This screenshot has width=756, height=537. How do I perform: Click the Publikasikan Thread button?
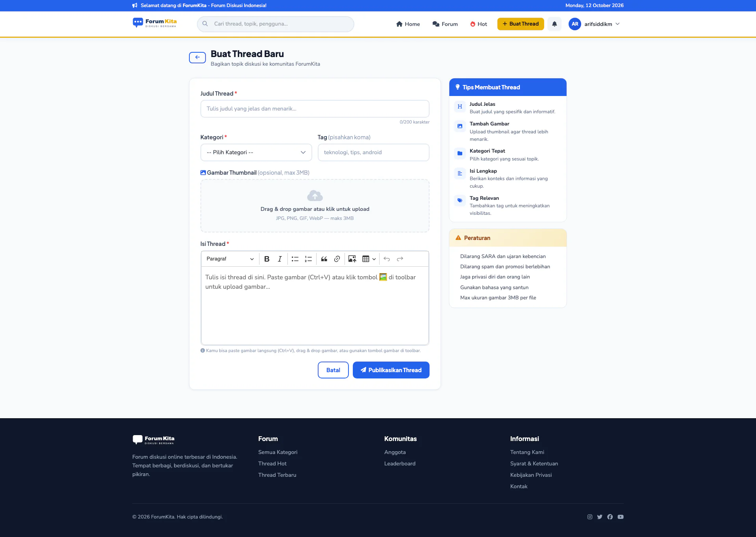tap(391, 370)
